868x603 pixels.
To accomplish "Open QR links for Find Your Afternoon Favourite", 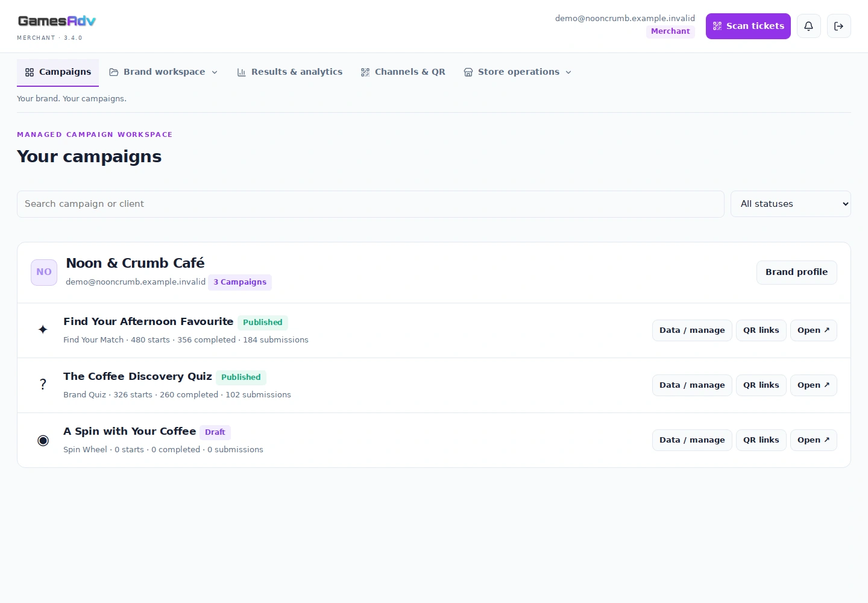I will point(761,330).
